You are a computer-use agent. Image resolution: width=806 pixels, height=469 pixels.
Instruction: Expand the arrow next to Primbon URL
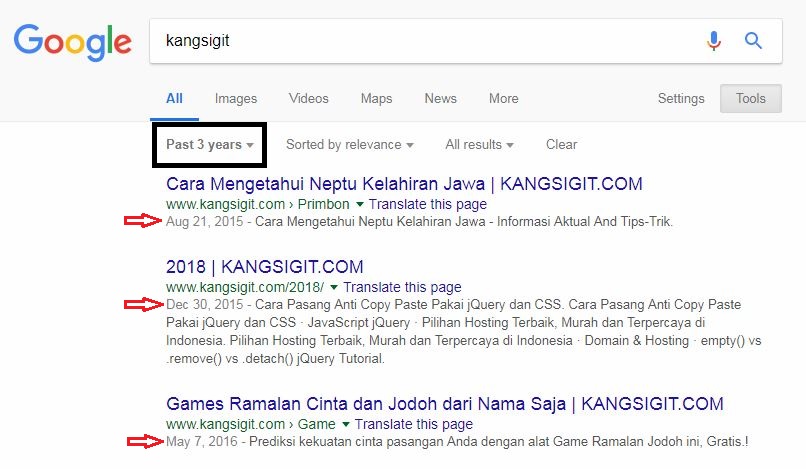(x=360, y=204)
